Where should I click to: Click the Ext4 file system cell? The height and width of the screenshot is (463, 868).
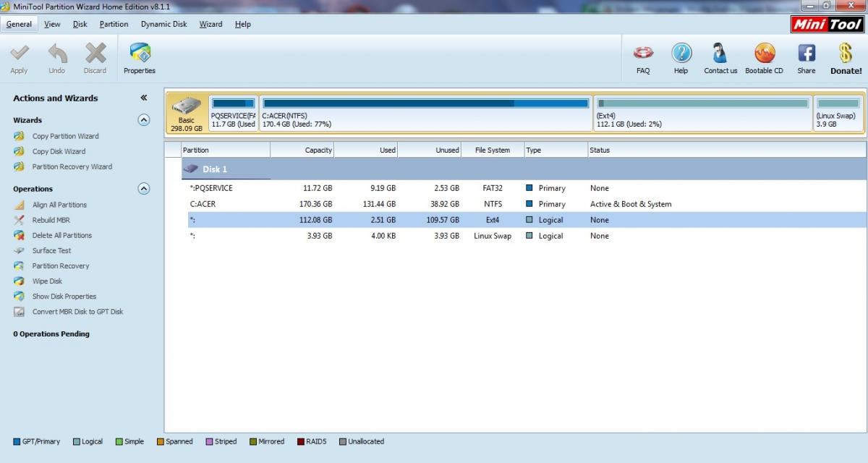(493, 220)
